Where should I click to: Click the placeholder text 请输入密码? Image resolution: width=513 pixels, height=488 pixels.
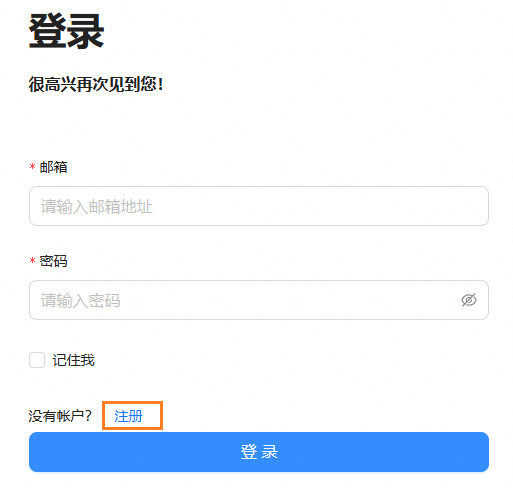[x=81, y=300]
